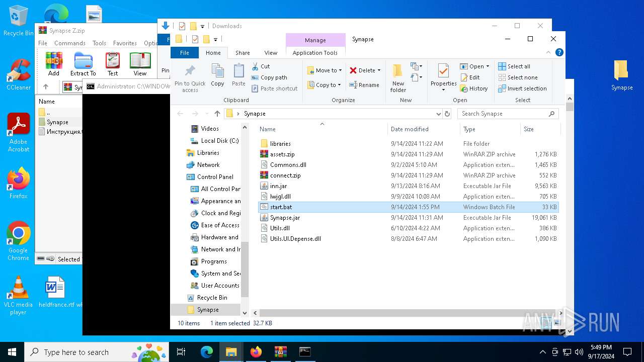This screenshot has width=644, height=362.
Task: Open WinRAR Commands menu
Action: [x=70, y=43]
